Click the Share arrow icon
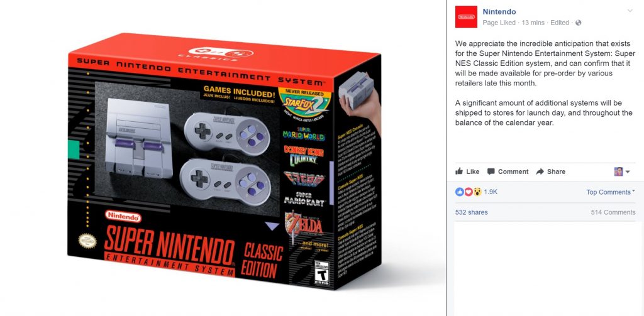This screenshot has height=316, width=644. [540, 172]
